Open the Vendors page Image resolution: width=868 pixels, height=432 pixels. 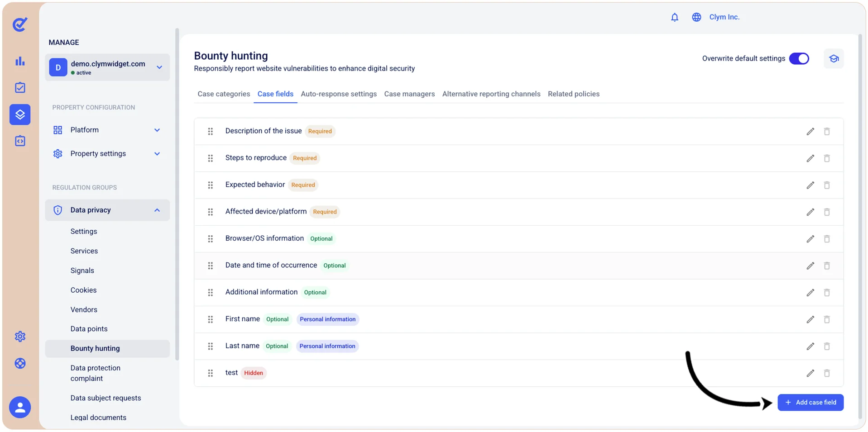click(x=84, y=310)
